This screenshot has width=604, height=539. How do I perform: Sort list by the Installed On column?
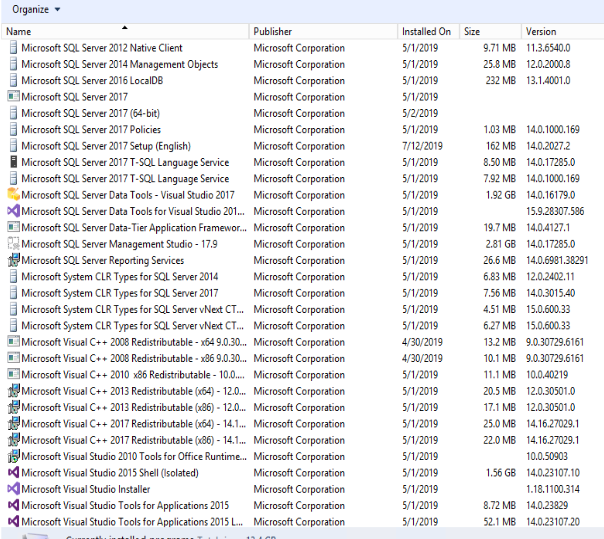tap(428, 32)
